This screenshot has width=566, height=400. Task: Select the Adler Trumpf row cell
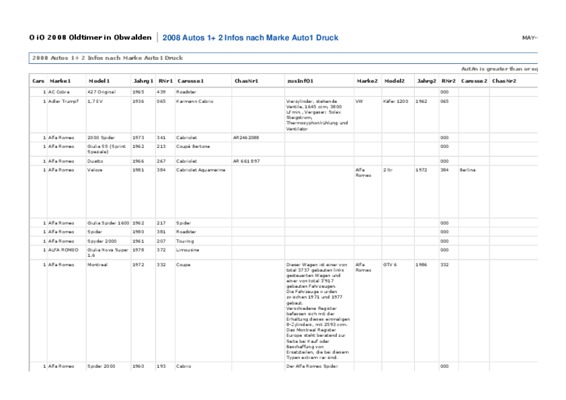coord(63,101)
